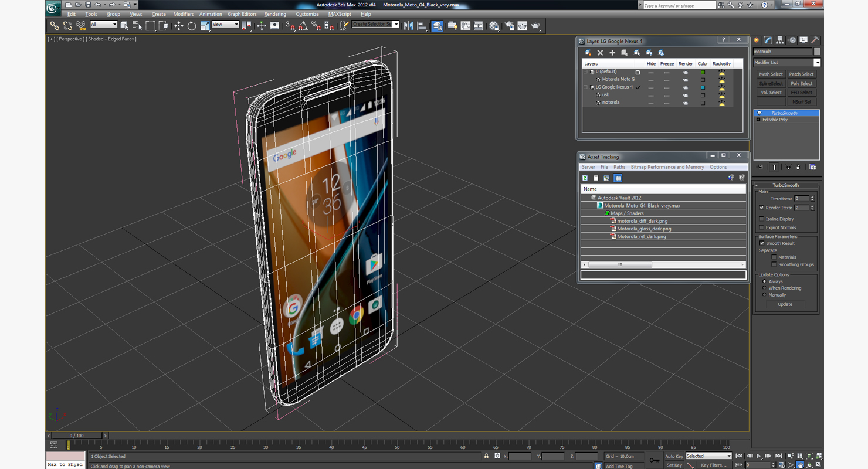Image resolution: width=868 pixels, height=469 pixels.
Task: Toggle Angle Snap in main toolbar
Action: click(x=303, y=26)
